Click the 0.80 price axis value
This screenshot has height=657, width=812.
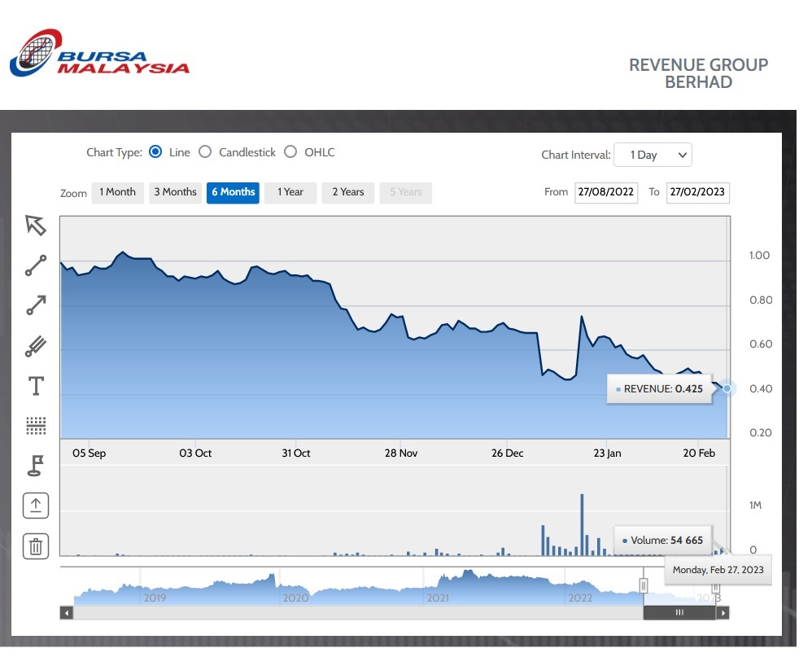[761, 300]
